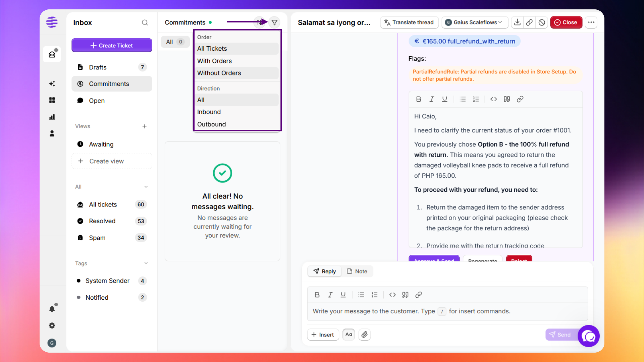Image resolution: width=644 pixels, height=362 pixels.
Task: Open the AI sparkles icon in left rail
Action: (52, 83)
